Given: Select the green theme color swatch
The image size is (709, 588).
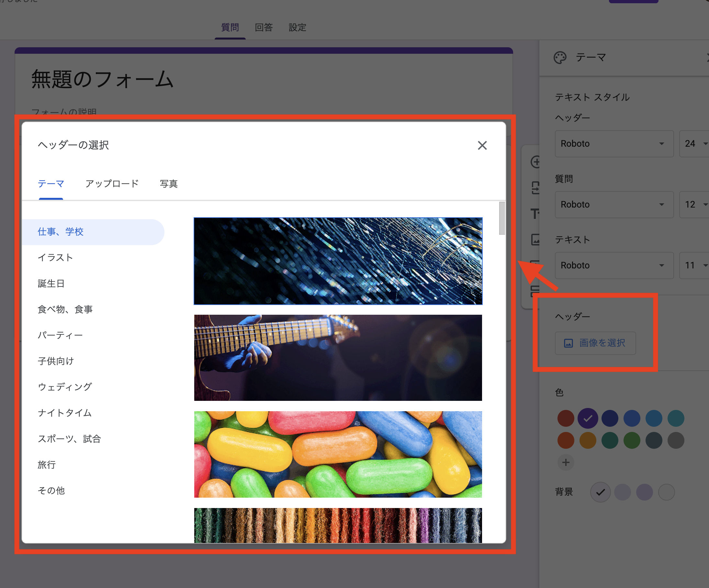Looking at the screenshot, I should click(632, 440).
